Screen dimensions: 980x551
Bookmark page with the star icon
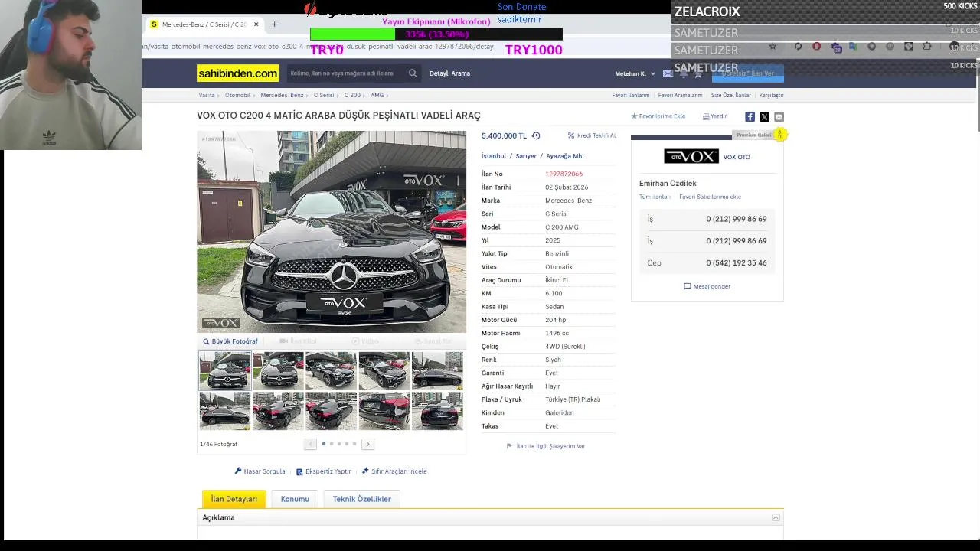[773, 47]
